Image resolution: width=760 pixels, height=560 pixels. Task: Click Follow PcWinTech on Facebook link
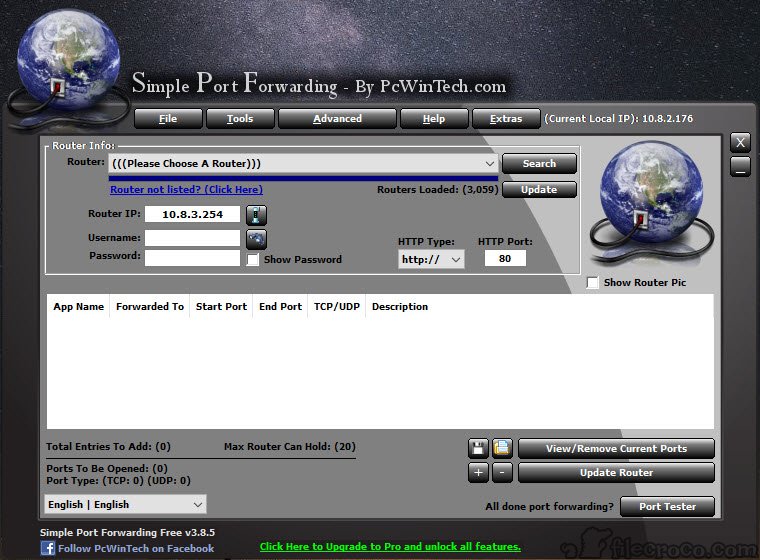click(136, 548)
